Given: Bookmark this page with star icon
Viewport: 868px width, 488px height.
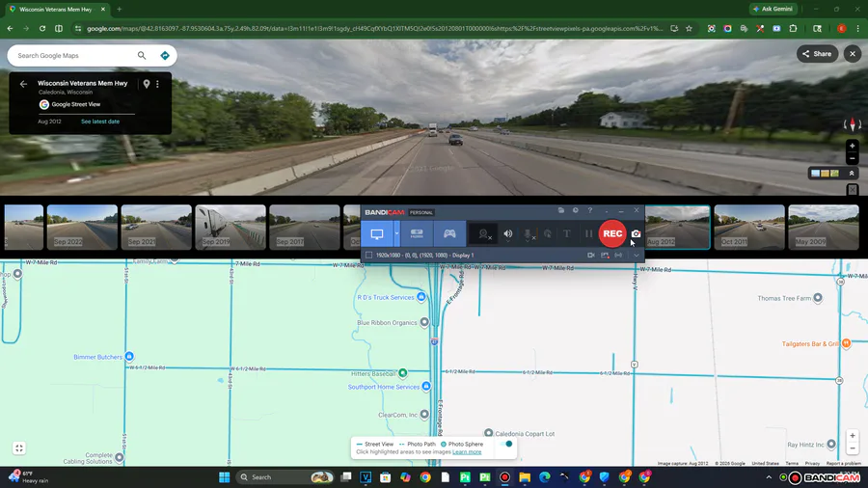Looking at the screenshot, I should coord(689,28).
